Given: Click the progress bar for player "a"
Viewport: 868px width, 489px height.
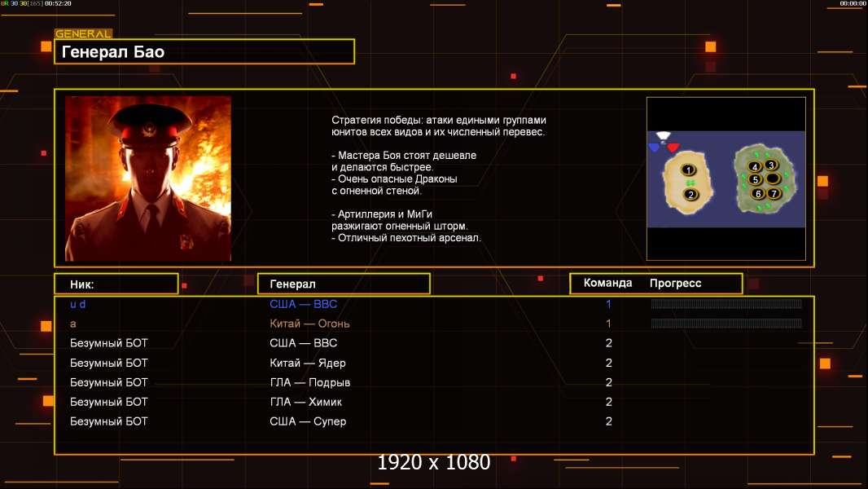Looking at the screenshot, I should [x=726, y=323].
